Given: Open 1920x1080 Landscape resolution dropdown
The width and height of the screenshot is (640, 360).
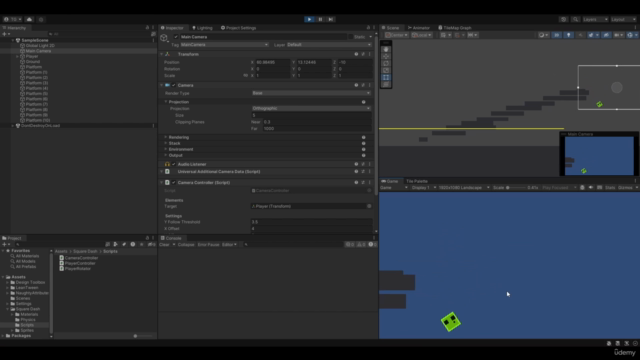Looking at the screenshot, I should 464,188.
